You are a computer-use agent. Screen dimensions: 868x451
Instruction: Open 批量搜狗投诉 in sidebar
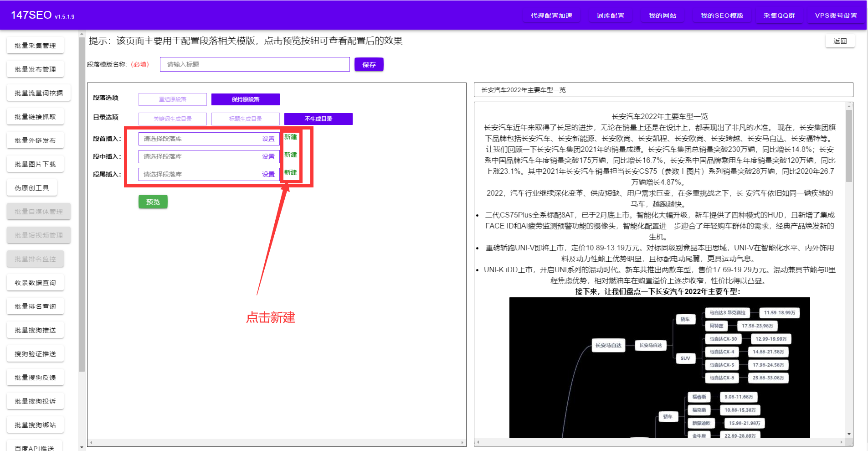pyautogui.click(x=35, y=401)
